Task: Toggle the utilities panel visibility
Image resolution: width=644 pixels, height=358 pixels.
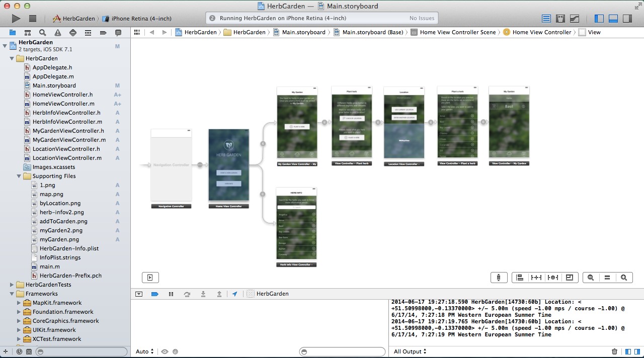Action: coord(627,19)
